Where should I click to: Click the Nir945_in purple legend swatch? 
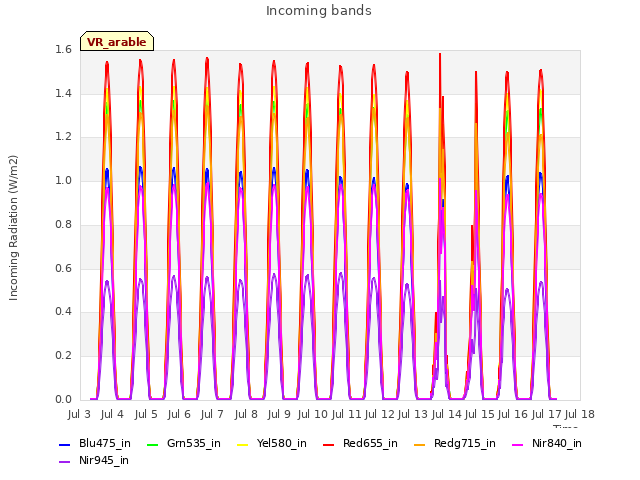point(64,462)
